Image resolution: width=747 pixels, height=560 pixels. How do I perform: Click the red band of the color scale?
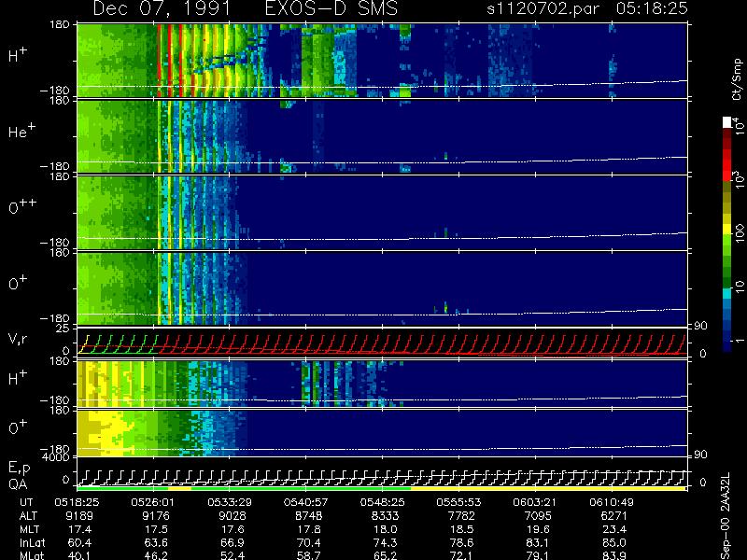pos(727,163)
